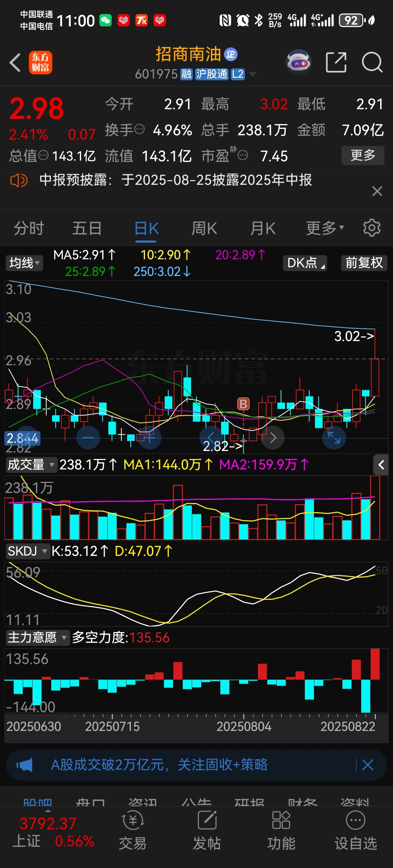Open the 成交量 indicator dropdown
This screenshot has height=868, width=393.
pyautogui.click(x=31, y=464)
